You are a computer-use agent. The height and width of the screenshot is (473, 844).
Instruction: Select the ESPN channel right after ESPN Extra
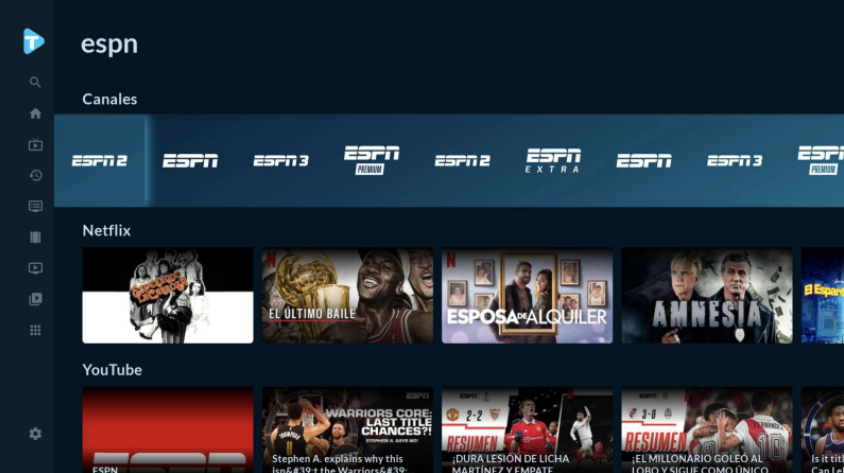644,161
